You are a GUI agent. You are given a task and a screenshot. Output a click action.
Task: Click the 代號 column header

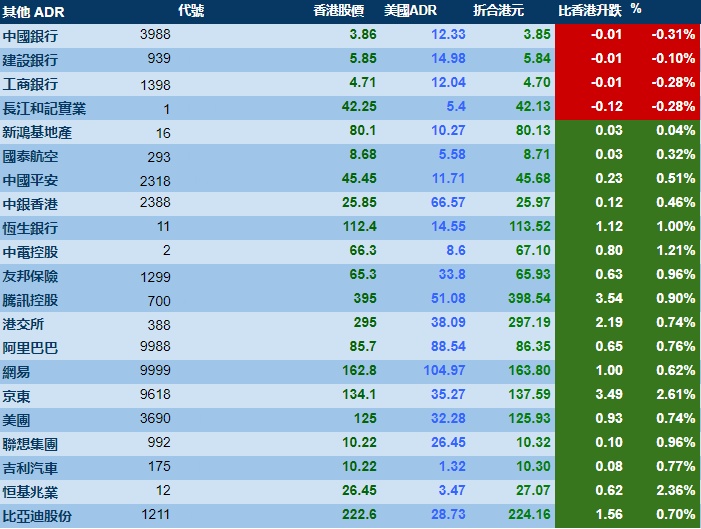[x=191, y=11]
